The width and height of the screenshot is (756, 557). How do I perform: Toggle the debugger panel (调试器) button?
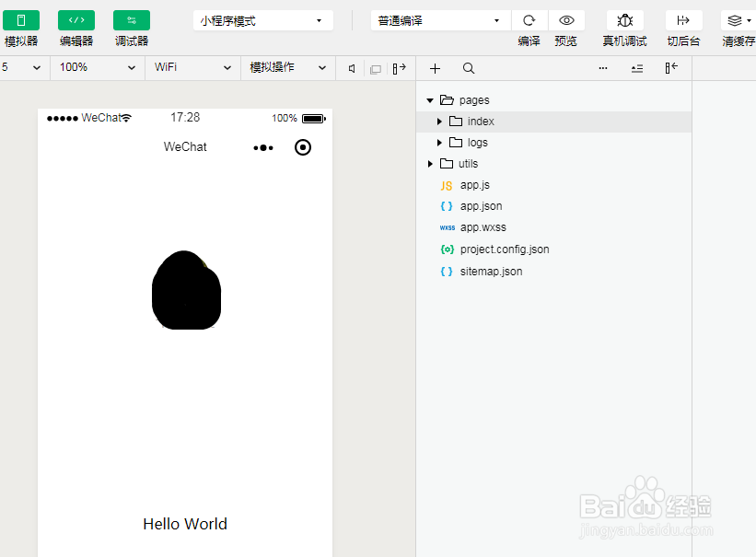pyautogui.click(x=132, y=20)
